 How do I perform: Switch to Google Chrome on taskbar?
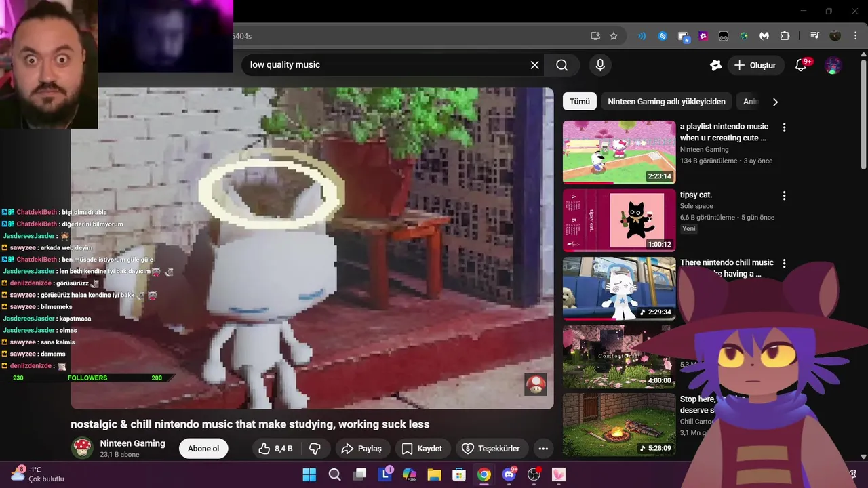pyautogui.click(x=484, y=474)
